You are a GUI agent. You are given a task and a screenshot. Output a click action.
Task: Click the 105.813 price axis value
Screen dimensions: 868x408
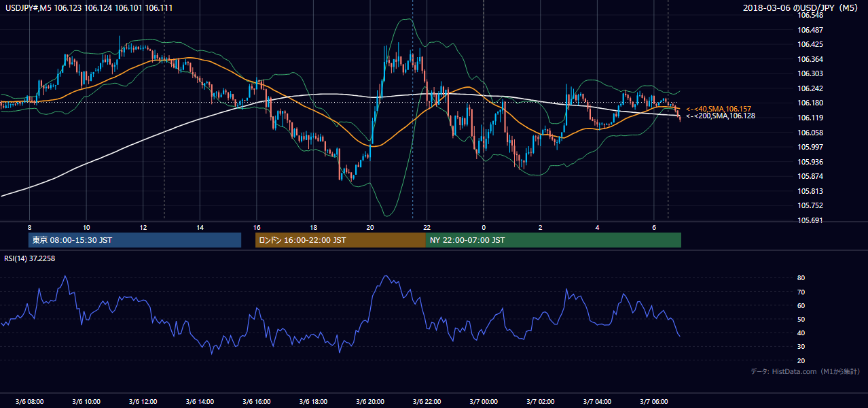[810, 191]
